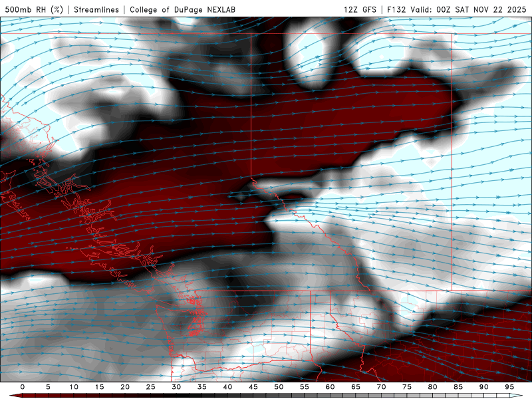Select the 55 value on the color scale
This screenshot has height=399, width=532.
coord(305,387)
